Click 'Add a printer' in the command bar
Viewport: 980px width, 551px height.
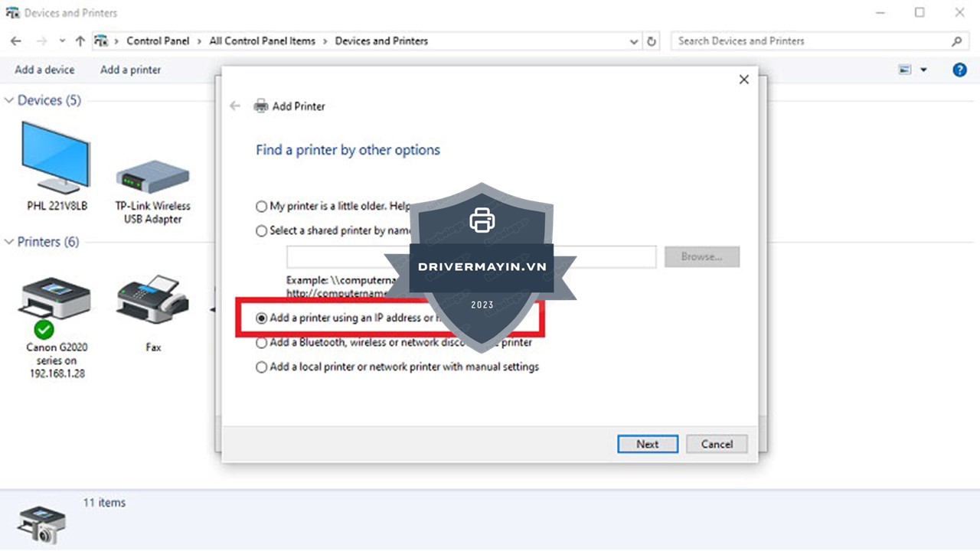(130, 70)
